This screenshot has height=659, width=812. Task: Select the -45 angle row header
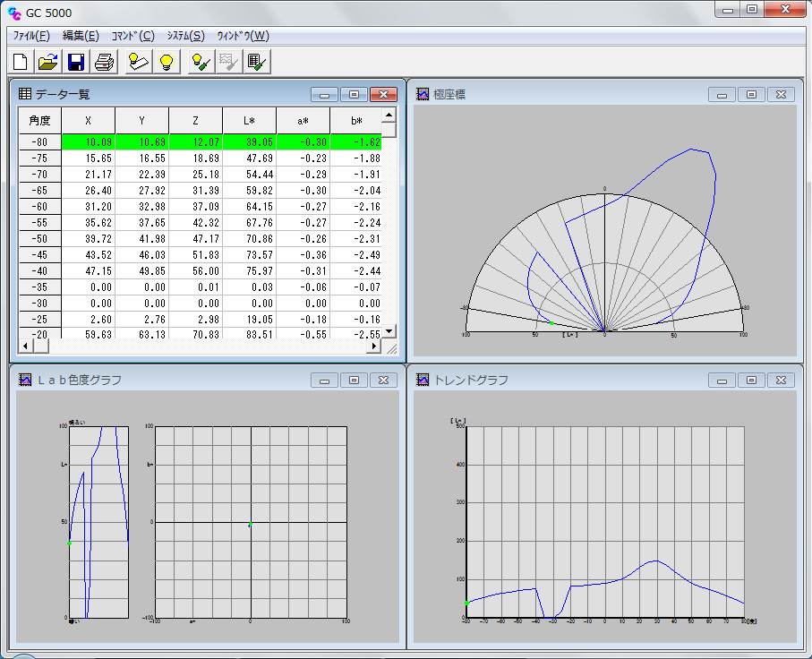point(40,255)
